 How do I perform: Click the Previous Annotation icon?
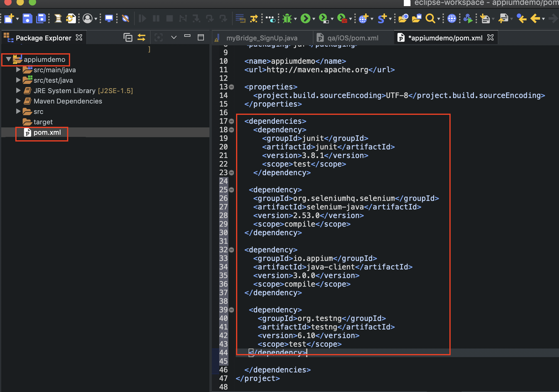(x=503, y=19)
